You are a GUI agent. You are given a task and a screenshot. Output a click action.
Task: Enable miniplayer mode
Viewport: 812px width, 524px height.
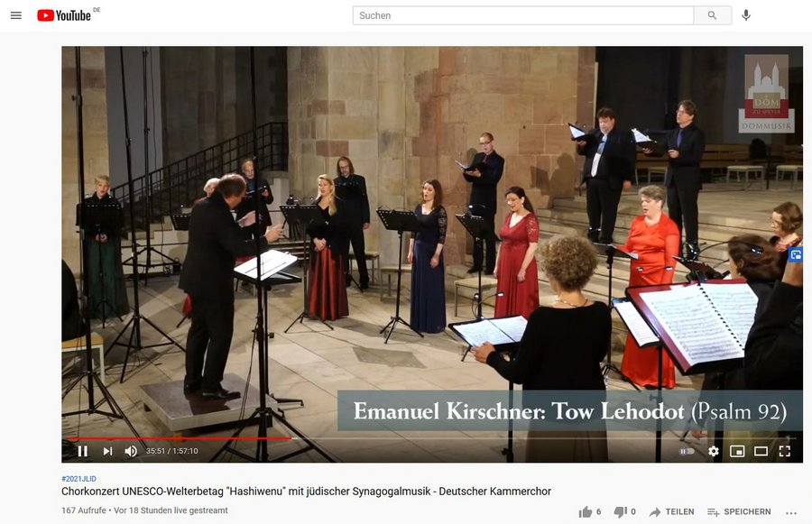click(737, 452)
